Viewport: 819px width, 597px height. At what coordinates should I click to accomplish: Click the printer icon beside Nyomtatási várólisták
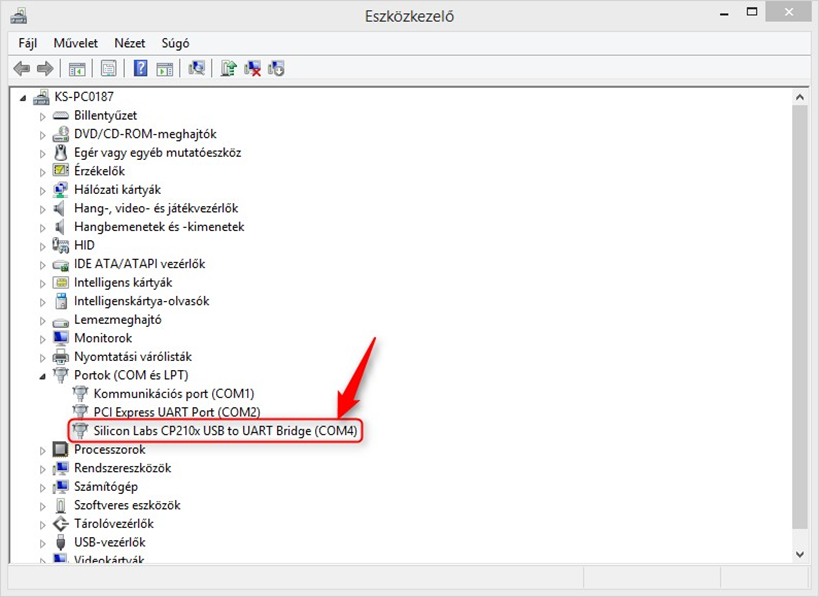61,357
